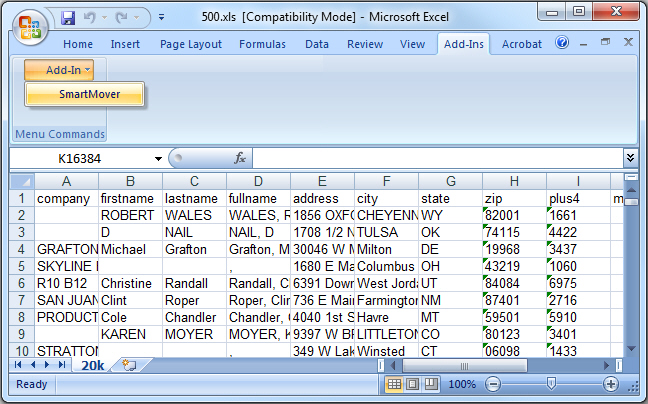Click the Undo arrow in Quick Access Toolbar
648x404 pixels.
click(x=90, y=18)
